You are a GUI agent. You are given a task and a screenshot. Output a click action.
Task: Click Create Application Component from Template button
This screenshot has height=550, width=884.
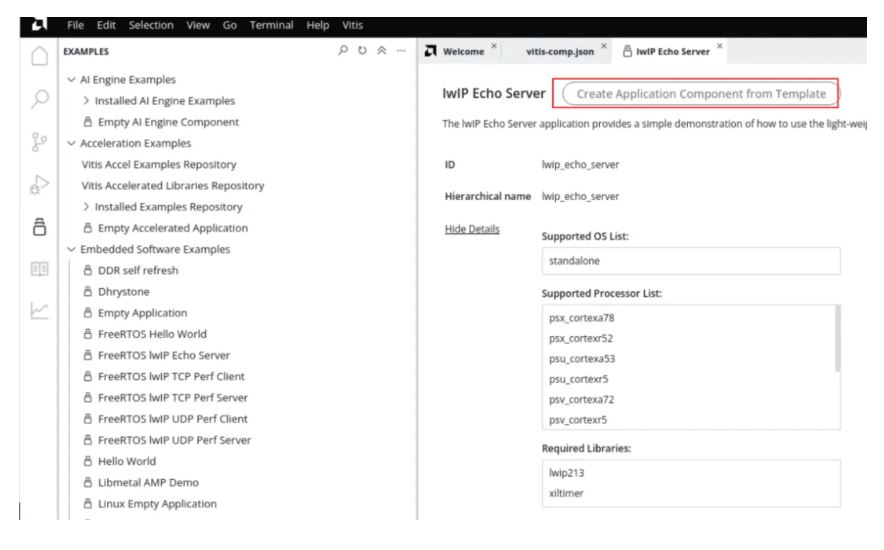point(701,94)
